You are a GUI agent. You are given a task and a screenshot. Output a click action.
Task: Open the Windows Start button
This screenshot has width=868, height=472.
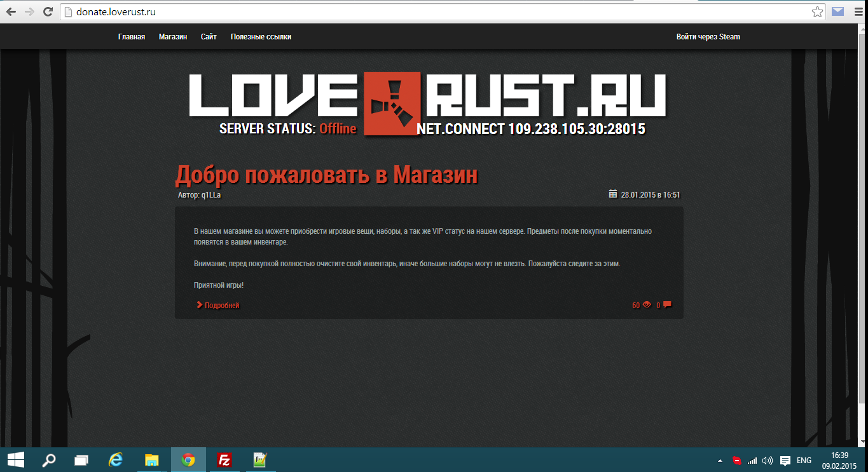[15, 459]
